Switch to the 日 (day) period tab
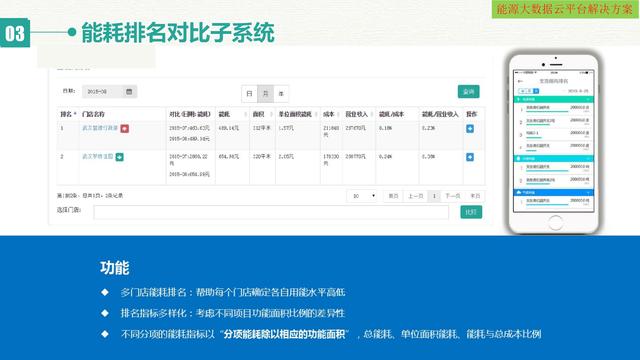 (249, 94)
